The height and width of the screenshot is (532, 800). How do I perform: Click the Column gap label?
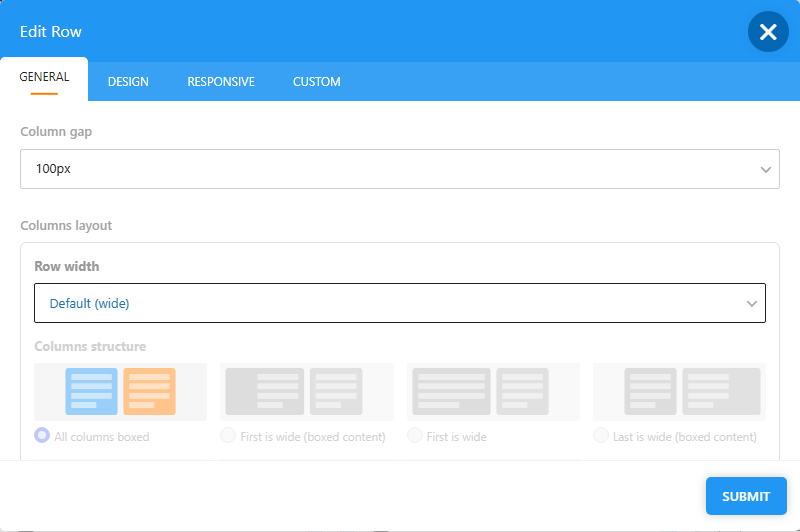56,132
